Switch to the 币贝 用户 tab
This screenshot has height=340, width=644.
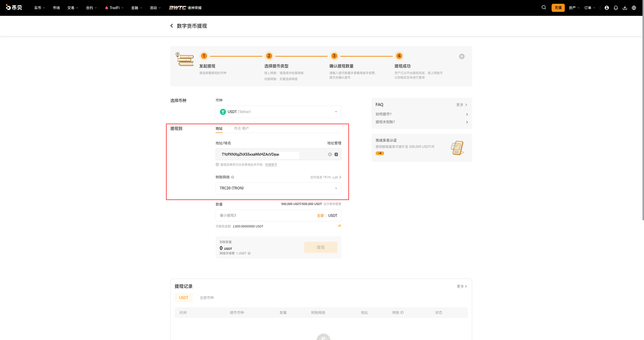(241, 128)
